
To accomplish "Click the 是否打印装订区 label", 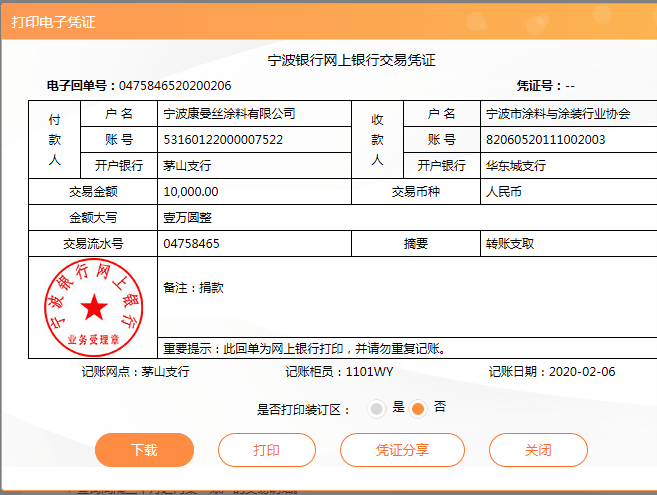I will coord(304,409).
